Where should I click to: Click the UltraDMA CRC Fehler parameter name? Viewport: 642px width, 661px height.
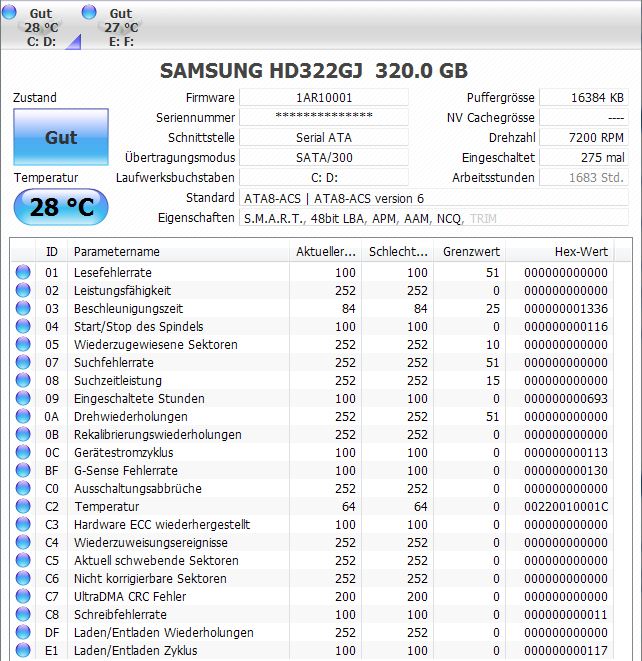[x=130, y=597]
